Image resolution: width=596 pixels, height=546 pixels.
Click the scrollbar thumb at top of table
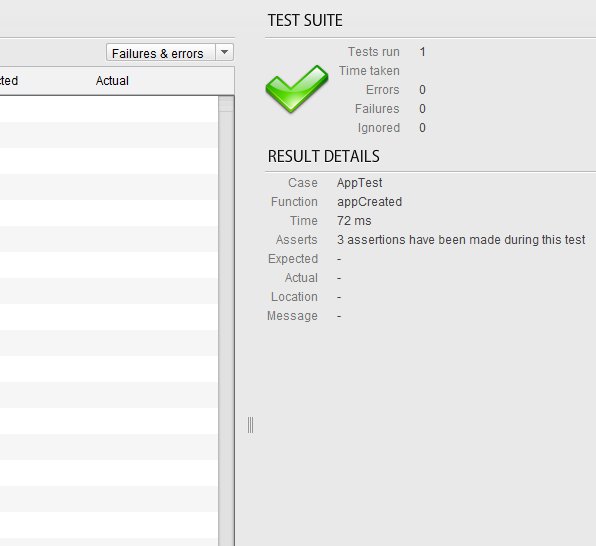coord(226,104)
